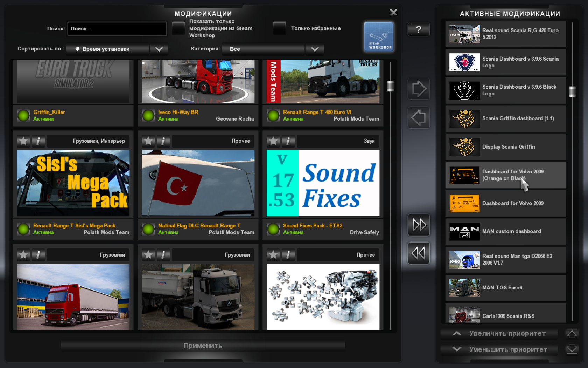Screen dimensions: 588x368
Task: Close the modifications window
Action: [393, 13]
